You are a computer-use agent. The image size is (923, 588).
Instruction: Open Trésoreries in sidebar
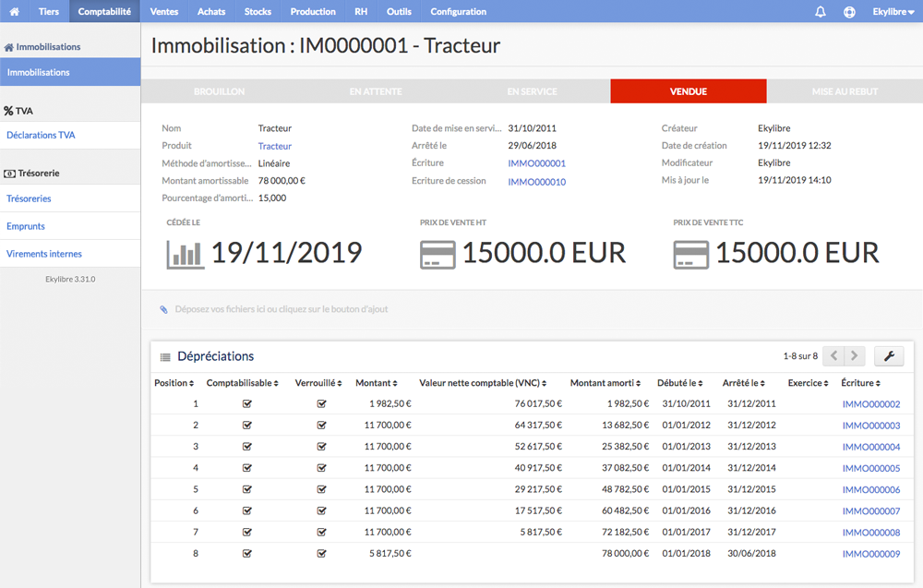click(x=70, y=198)
